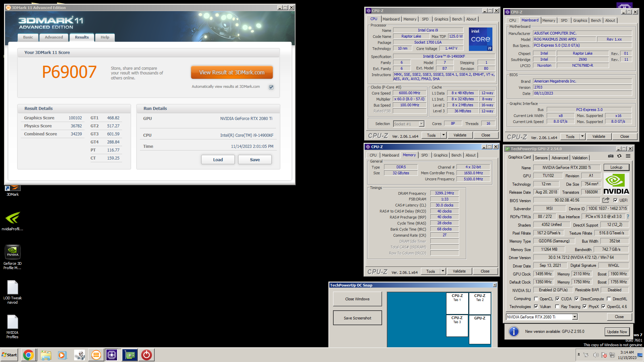This screenshot has height=362, width=644.
Task: Open the LOD Tweak navod file icon
Action: click(12, 292)
